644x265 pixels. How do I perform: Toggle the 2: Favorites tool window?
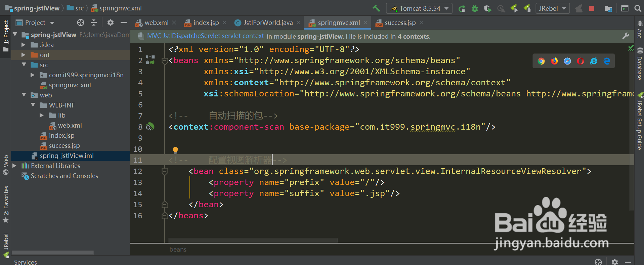6,204
